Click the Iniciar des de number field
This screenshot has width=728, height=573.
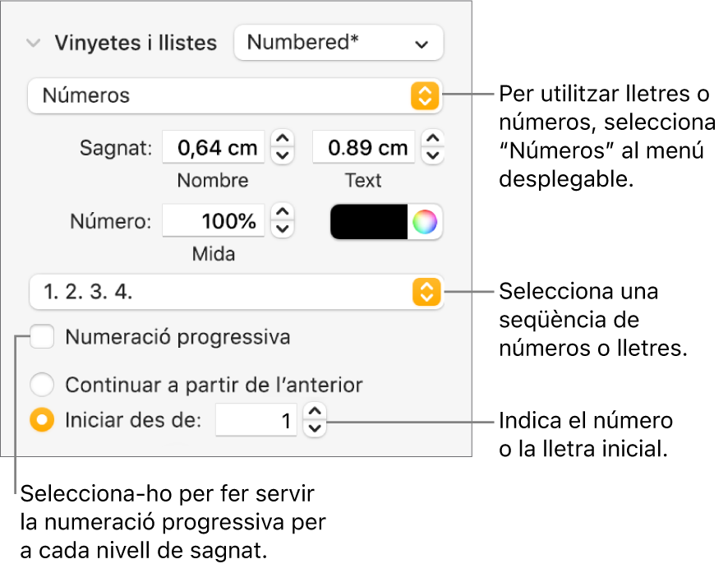tap(256, 420)
